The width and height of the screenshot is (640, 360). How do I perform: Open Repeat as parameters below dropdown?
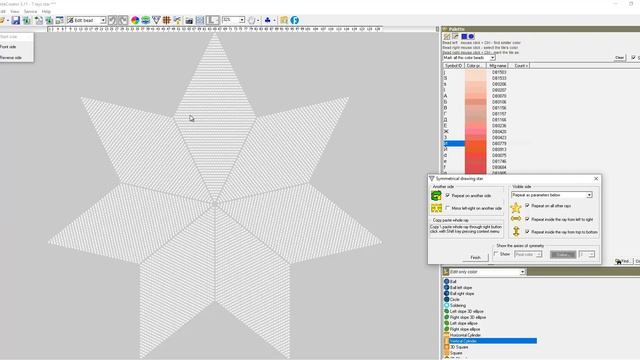[x=589, y=195]
